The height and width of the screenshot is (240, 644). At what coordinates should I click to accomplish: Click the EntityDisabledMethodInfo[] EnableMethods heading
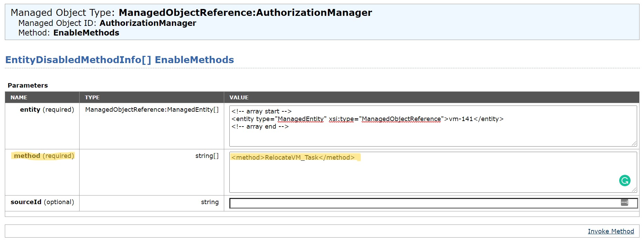tap(120, 60)
